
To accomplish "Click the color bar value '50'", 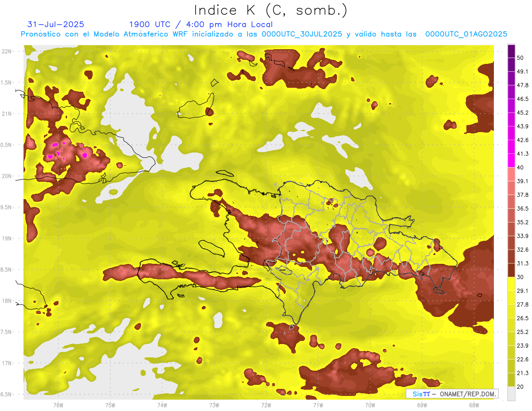I will (520, 58).
